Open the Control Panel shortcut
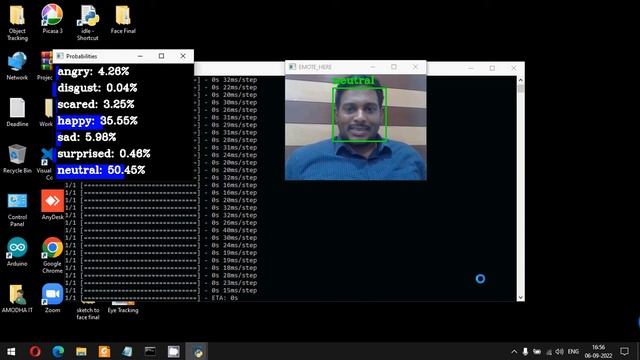 (17, 210)
